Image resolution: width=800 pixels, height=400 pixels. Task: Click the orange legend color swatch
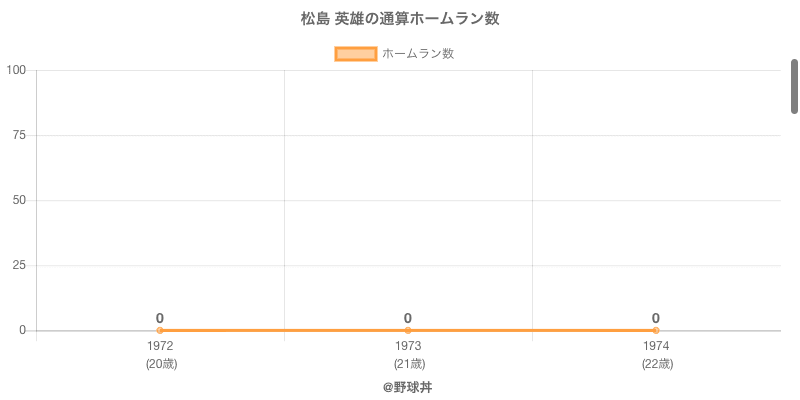pyautogui.click(x=355, y=54)
